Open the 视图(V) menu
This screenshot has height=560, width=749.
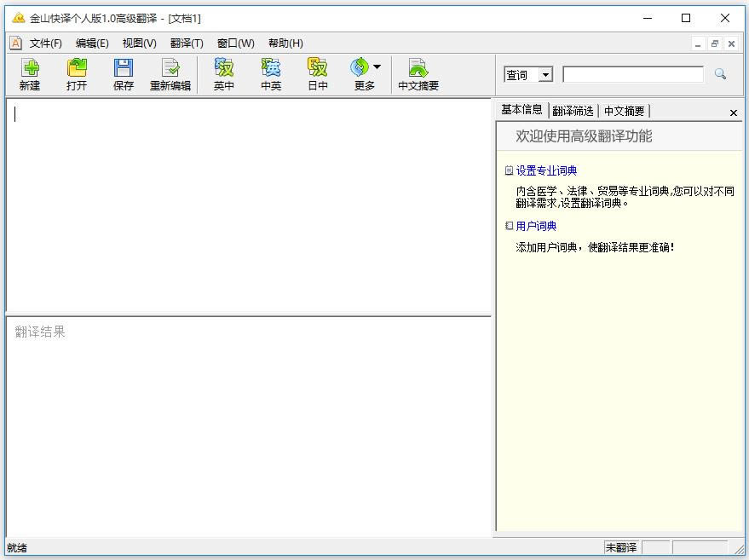point(140,43)
